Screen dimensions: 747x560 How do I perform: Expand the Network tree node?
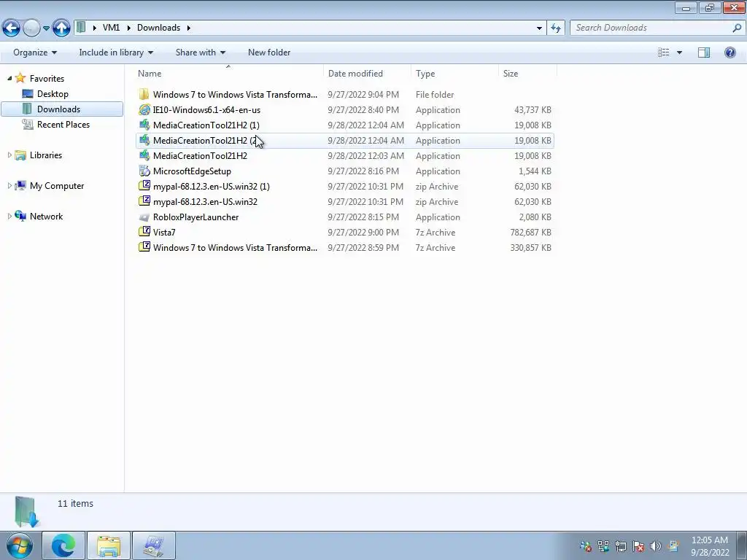pos(9,216)
